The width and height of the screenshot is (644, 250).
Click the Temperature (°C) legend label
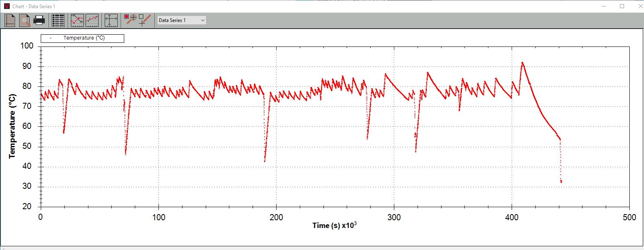84,38
